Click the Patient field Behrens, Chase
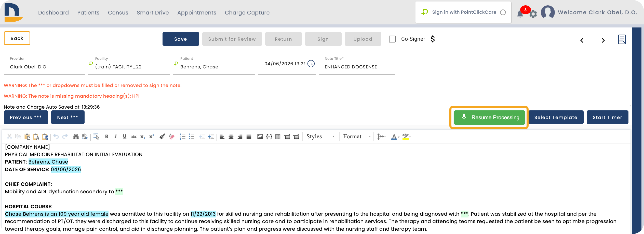The width and height of the screenshot is (644, 234). tap(214, 67)
